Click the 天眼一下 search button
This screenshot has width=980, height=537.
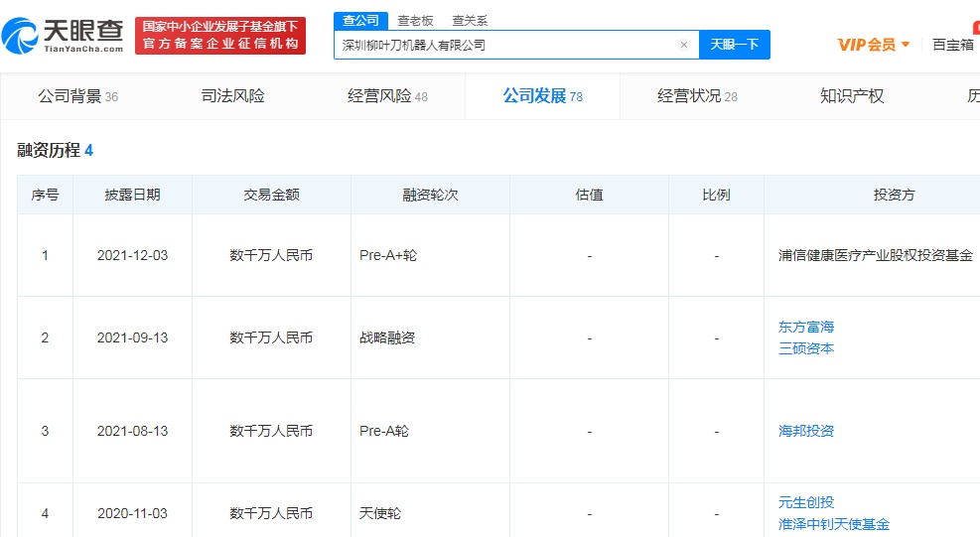(735, 45)
